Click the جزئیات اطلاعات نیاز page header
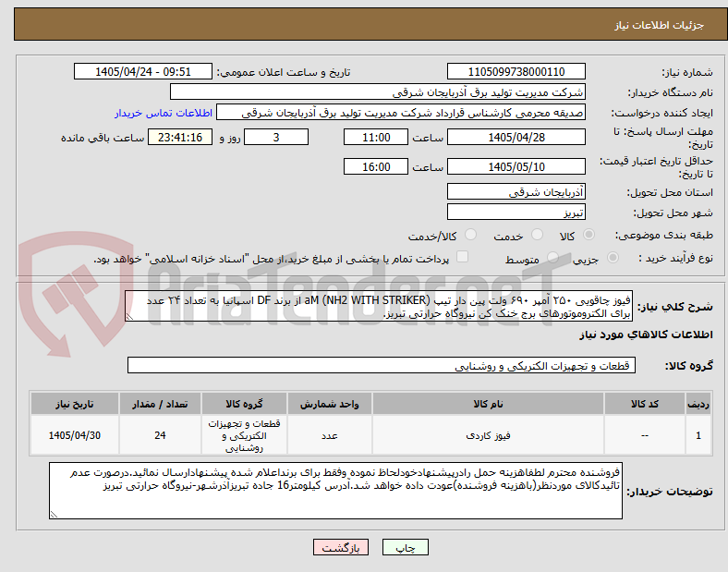The width and height of the screenshot is (728, 572). [660, 25]
